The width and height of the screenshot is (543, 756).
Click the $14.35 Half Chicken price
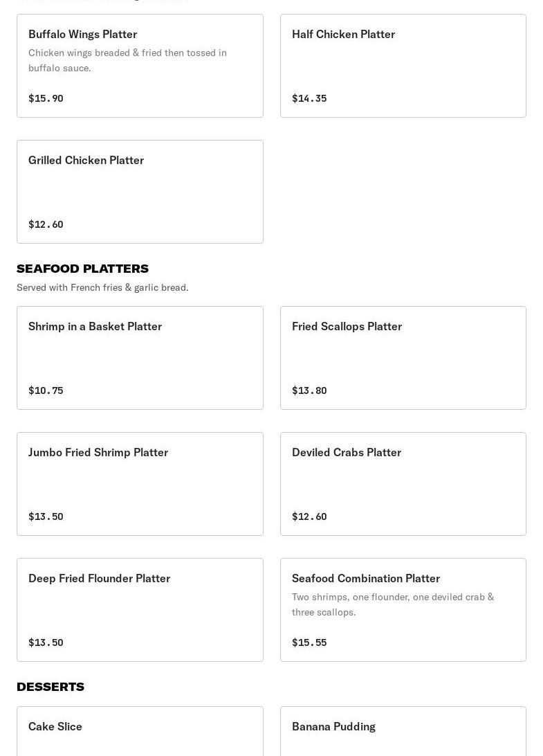[x=309, y=98]
